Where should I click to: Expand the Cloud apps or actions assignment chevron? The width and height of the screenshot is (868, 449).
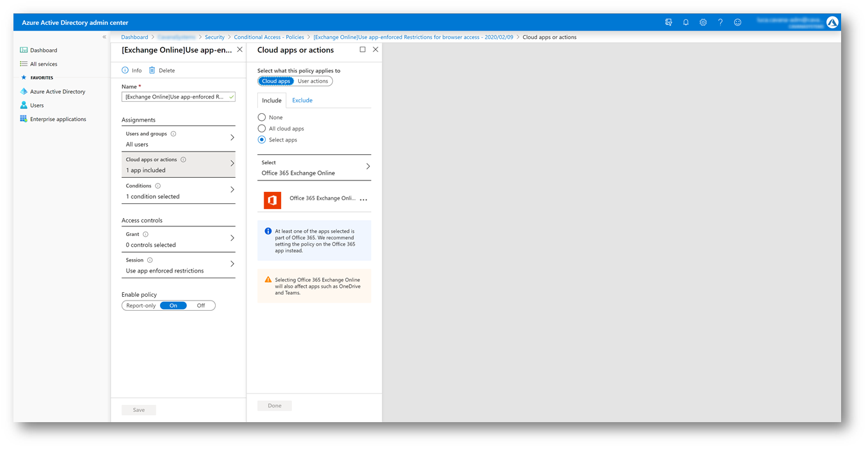(232, 164)
